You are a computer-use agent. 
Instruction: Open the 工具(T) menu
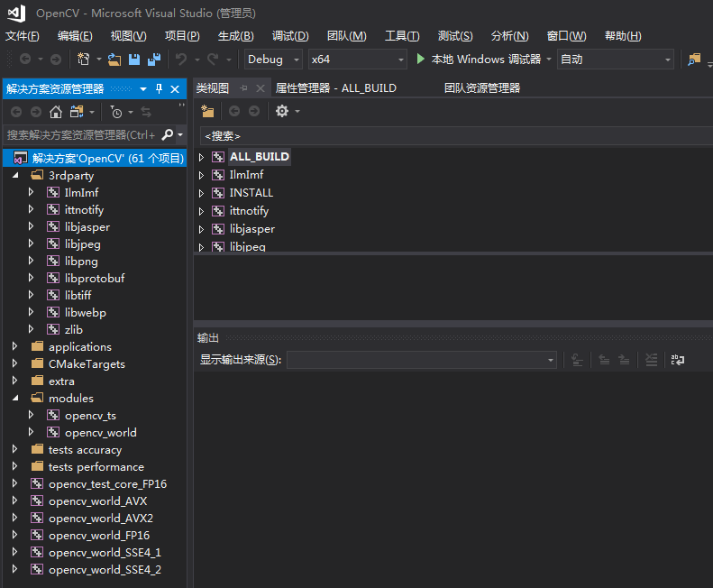coord(402,36)
